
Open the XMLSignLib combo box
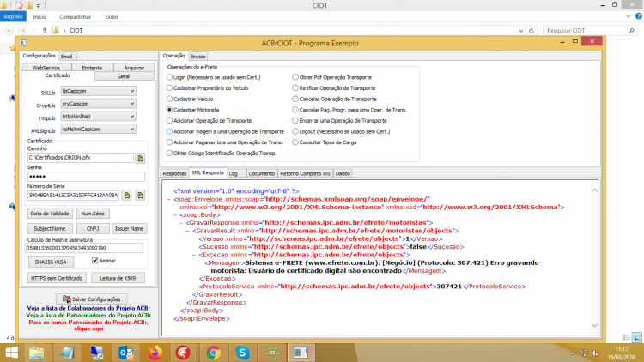(98, 130)
